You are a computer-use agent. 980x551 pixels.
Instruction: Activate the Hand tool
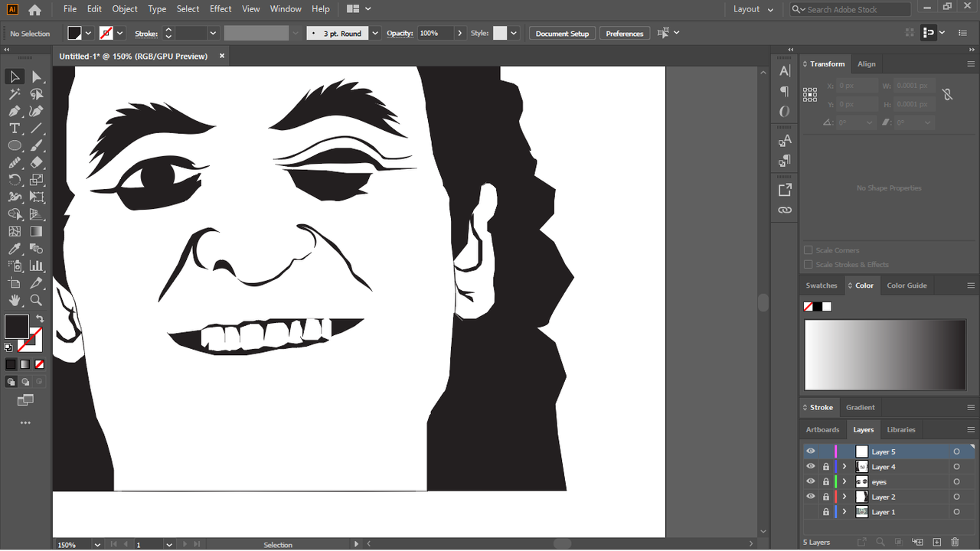click(x=15, y=300)
